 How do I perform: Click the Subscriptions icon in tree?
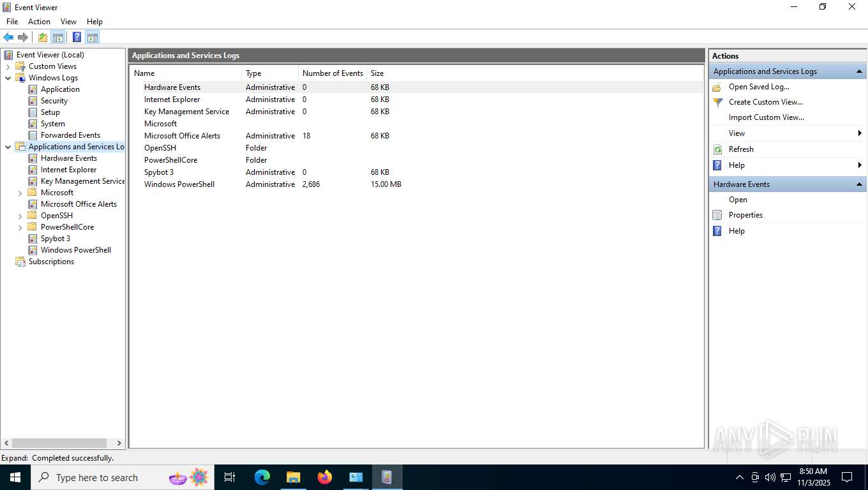(x=20, y=262)
